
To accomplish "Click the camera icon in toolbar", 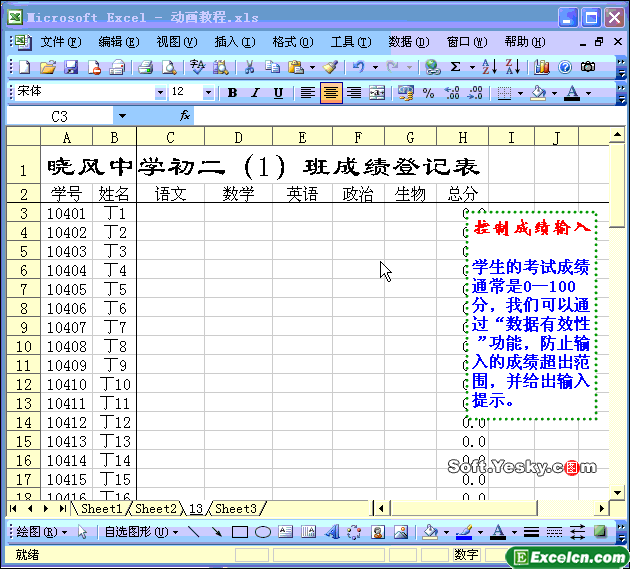I will click(588, 67).
